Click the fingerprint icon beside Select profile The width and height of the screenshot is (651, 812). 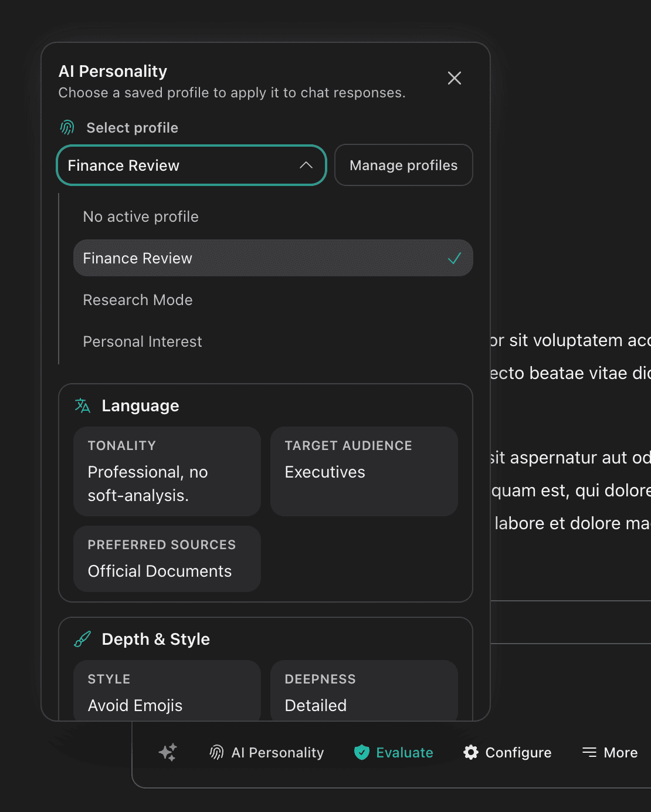click(67, 127)
